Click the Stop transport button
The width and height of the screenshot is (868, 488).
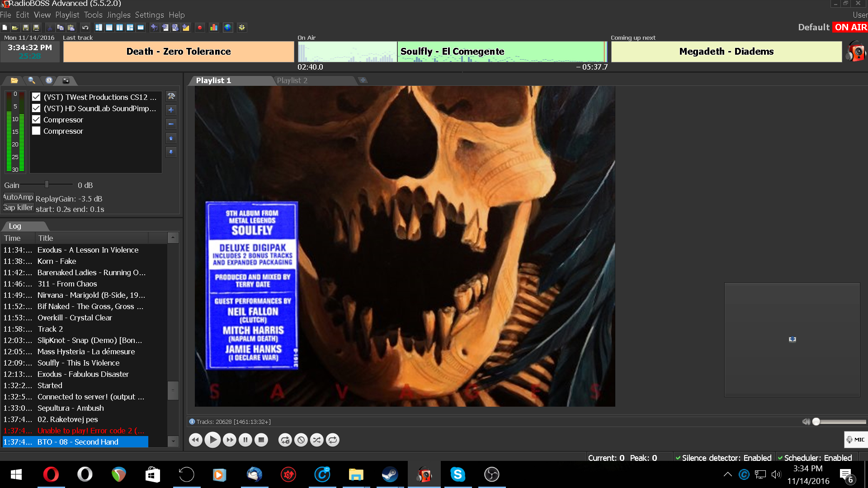(x=261, y=440)
